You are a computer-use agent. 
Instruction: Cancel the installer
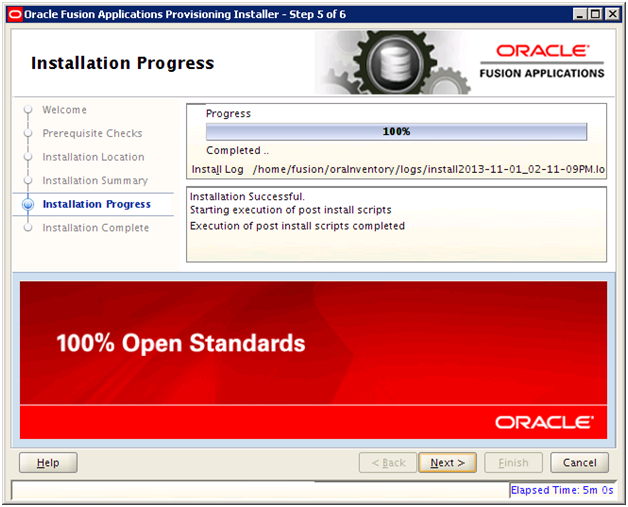tap(580, 463)
